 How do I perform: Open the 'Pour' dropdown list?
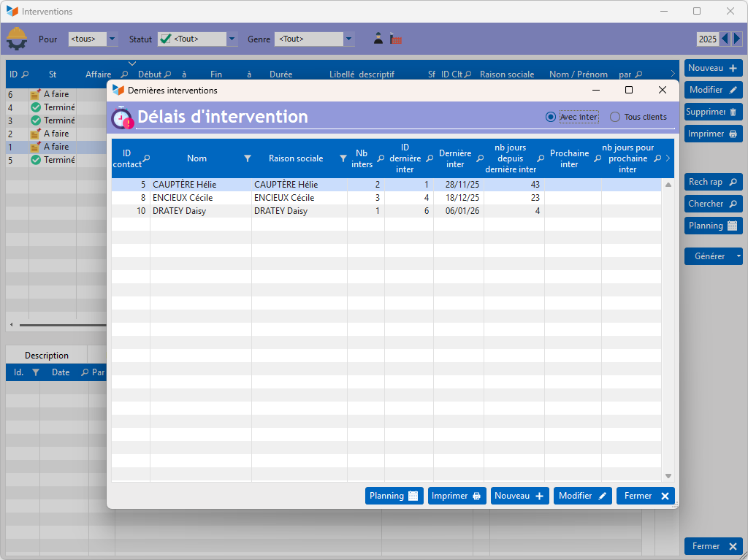pyautogui.click(x=112, y=39)
